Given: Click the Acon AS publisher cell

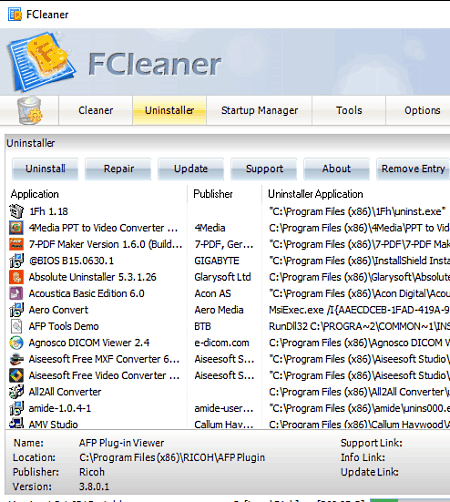Looking at the screenshot, I should coord(213,293).
